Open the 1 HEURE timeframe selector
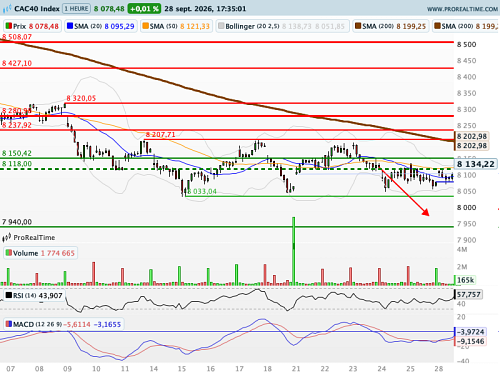500x375 pixels. (76, 9)
